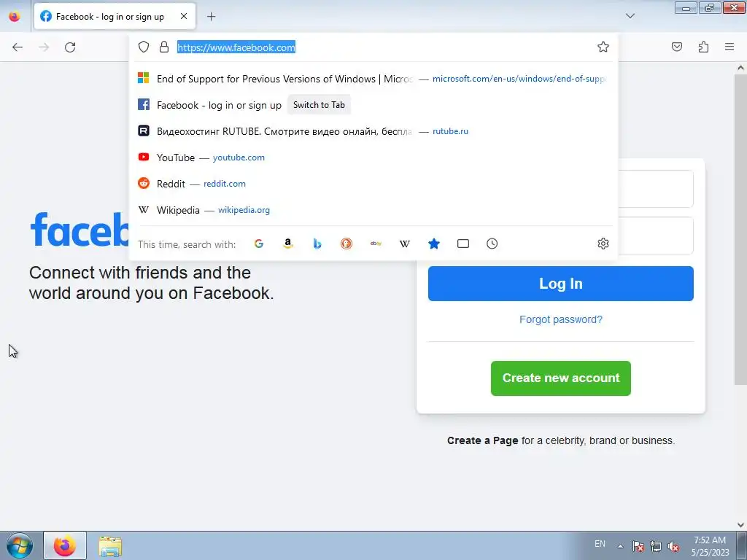Bookmark this page with star icon
The height and width of the screenshot is (560, 747).
(x=603, y=47)
